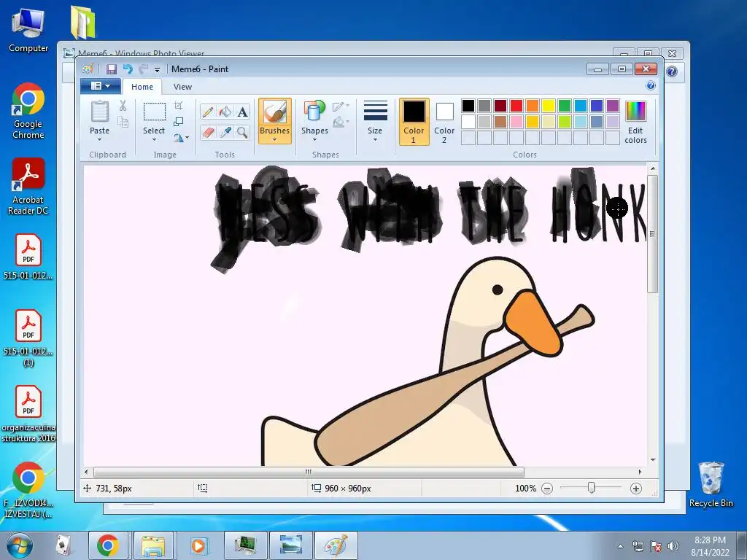Click the horizontal scrollbar thumb
The width and height of the screenshot is (747, 560).
pyautogui.click(x=309, y=472)
